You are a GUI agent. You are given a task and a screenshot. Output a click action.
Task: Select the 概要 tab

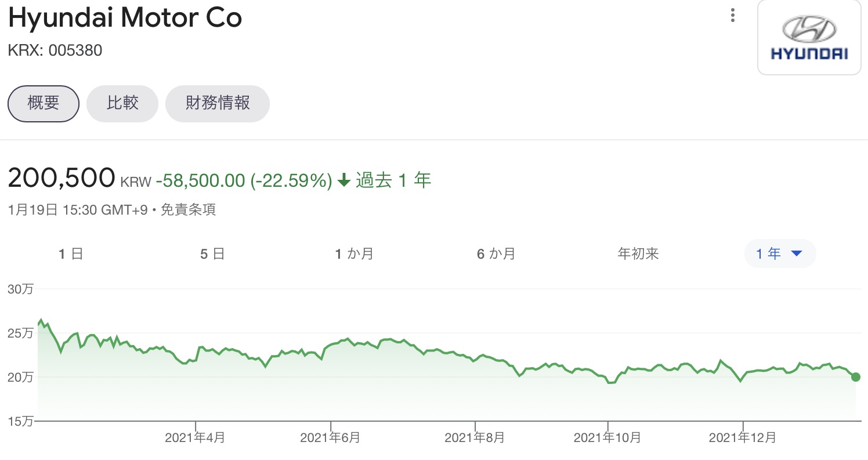coord(44,103)
